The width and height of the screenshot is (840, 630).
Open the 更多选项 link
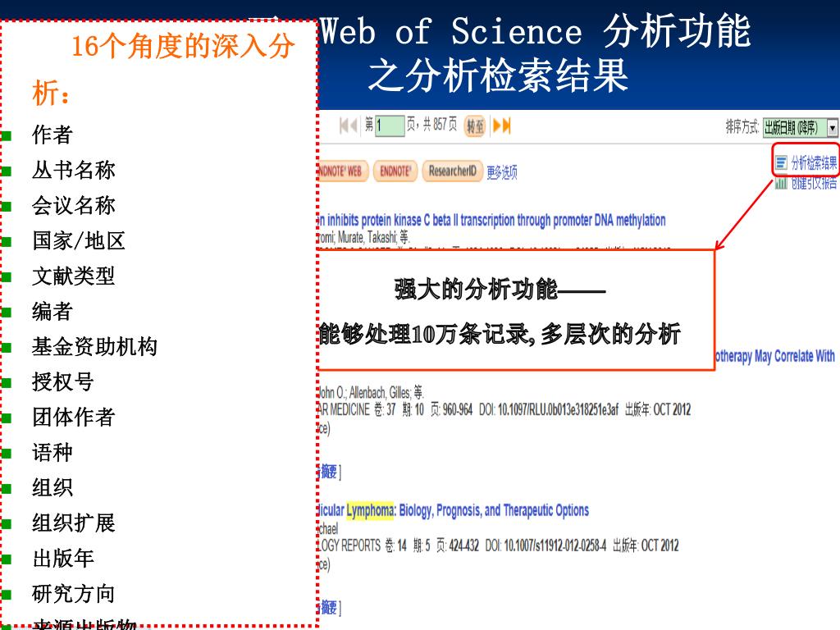(x=502, y=172)
